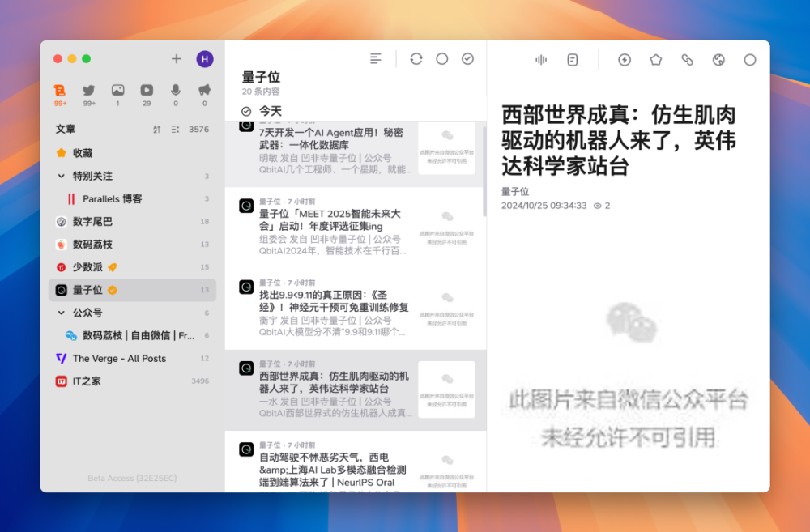Viewport: 810px width, 532px height.
Task: Mark all articles as read checkmark
Action: click(x=467, y=59)
